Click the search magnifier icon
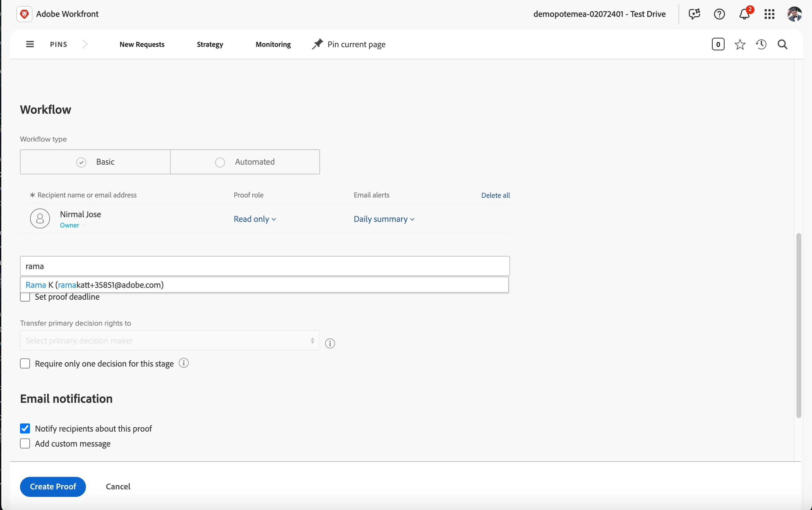 [782, 44]
